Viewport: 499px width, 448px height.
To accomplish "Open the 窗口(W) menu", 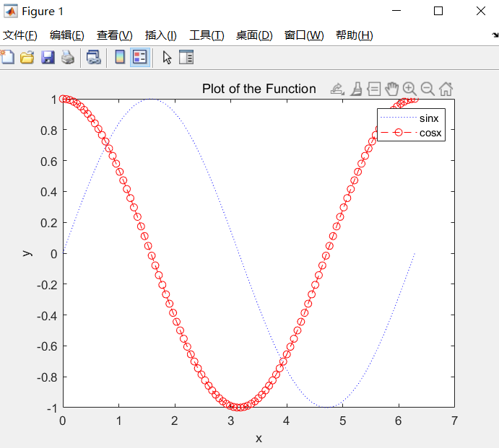I will [x=304, y=35].
